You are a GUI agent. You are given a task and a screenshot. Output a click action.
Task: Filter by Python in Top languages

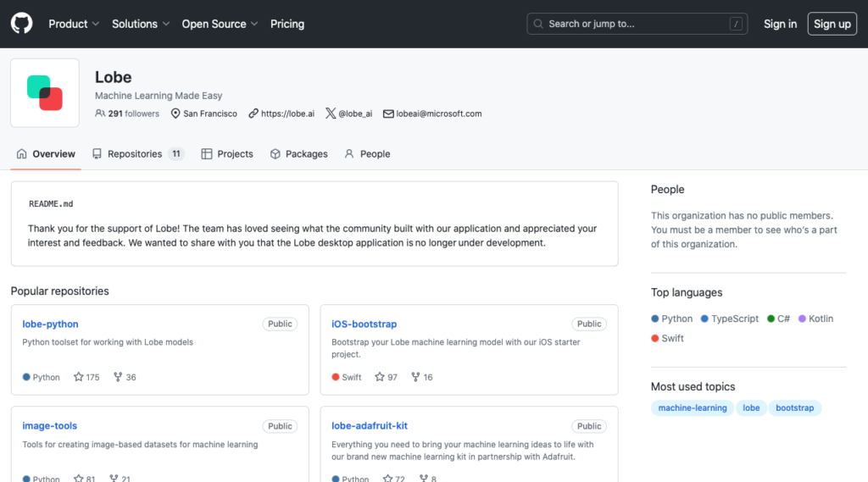[671, 319]
